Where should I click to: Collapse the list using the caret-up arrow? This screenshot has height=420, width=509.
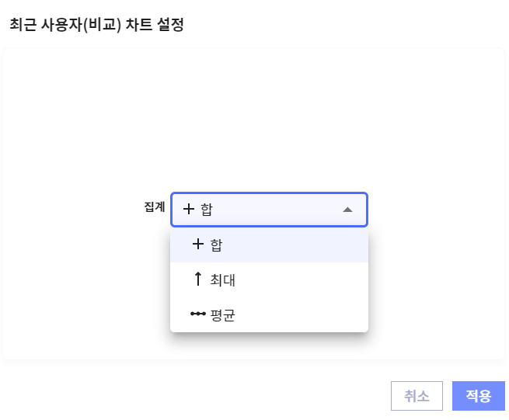pyautogui.click(x=347, y=210)
